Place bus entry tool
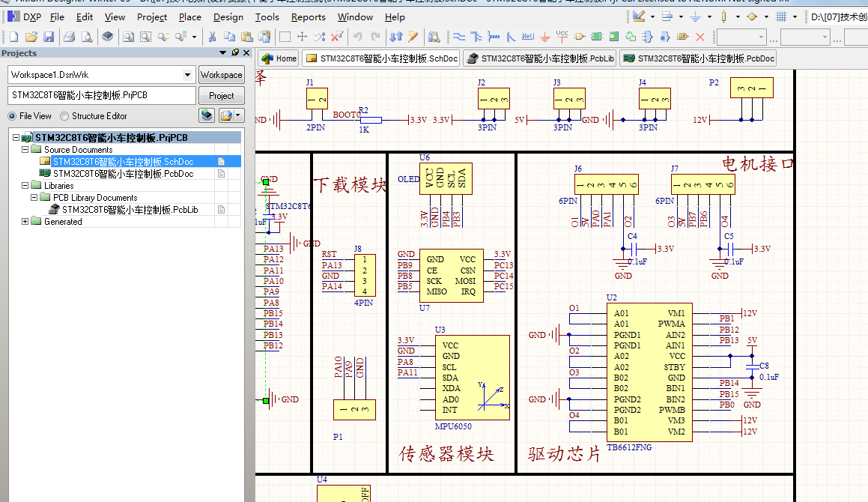Image resolution: width=868 pixels, height=502 pixels. (511, 37)
